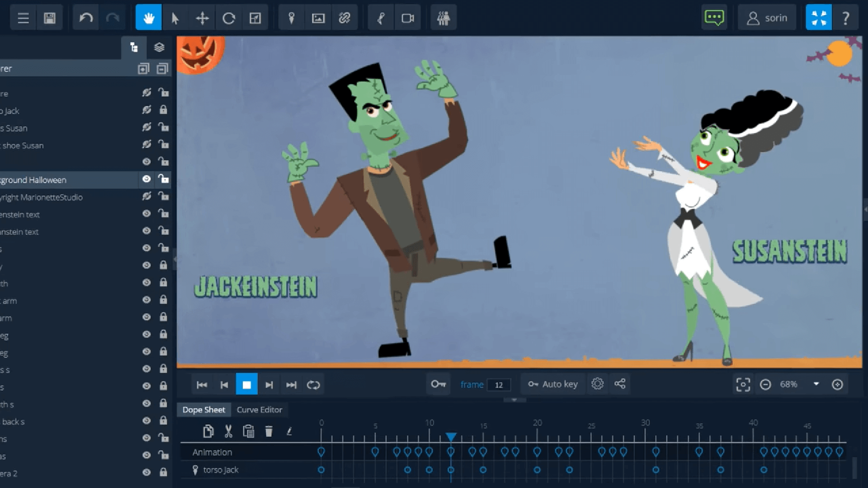Screen dimensions: 868x488
Task: Show visibility of the Jack layer
Action: [146, 110]
